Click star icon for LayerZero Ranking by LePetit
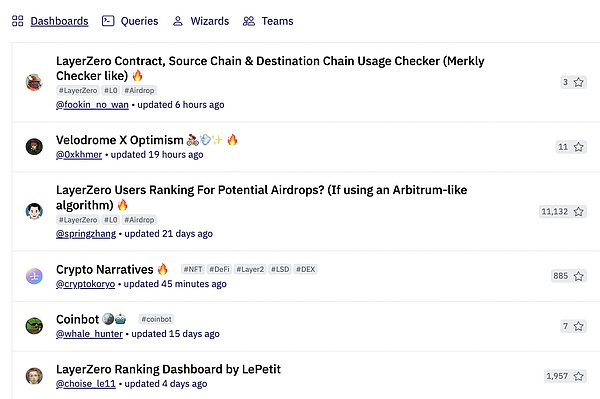 pyautogui.click(x=578, y=376)
